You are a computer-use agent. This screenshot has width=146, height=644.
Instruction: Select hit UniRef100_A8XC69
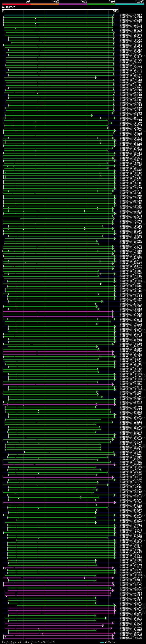pyautogui.click(x=131, y=635)
